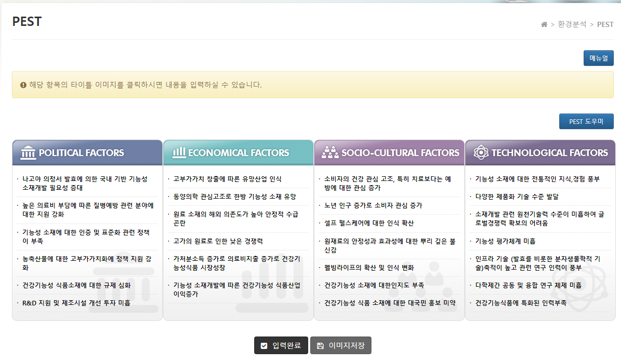621x364 pixels.
Task: Save the chart with 이미지저장 button
Action: click(341, 345)
